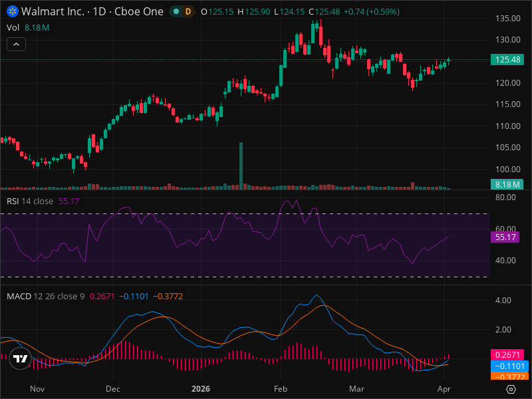This screenshot has height=399, width=532.
Task: Click the 125.48 current price label
Action: [x=507, y=60]
